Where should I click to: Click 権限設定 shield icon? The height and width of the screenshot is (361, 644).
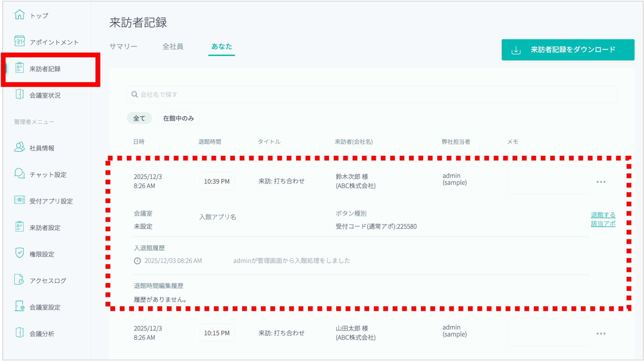tap(19, 253)
